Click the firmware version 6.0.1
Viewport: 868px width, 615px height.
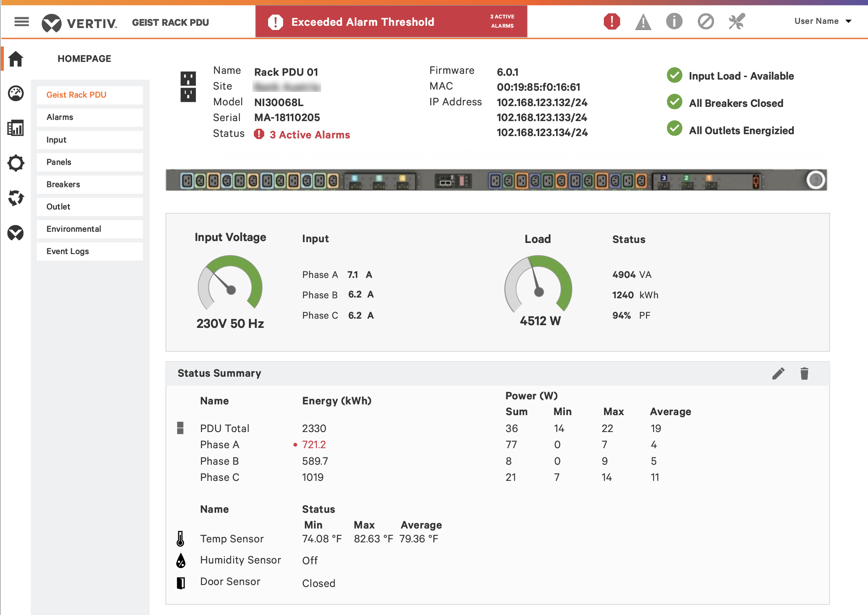coord(508,72)
